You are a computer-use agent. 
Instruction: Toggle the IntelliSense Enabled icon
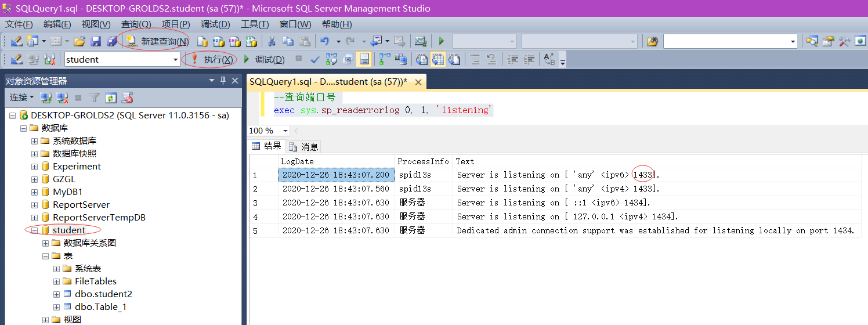click(x=364, y=59)
